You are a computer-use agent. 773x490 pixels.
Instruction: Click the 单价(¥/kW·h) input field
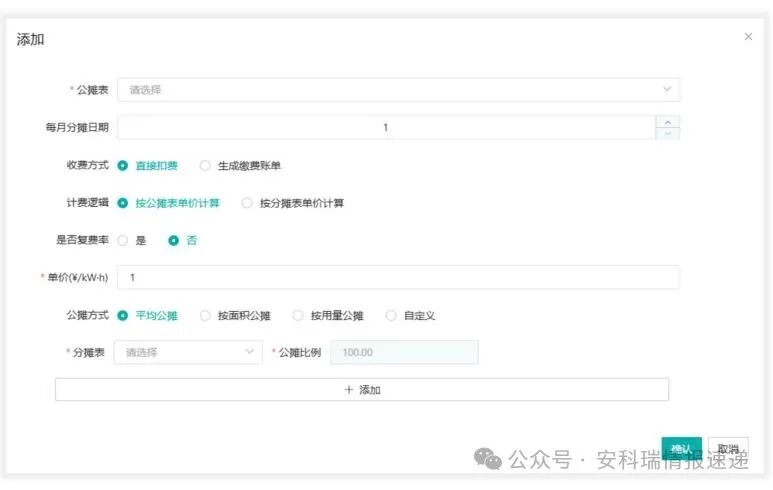398,277
